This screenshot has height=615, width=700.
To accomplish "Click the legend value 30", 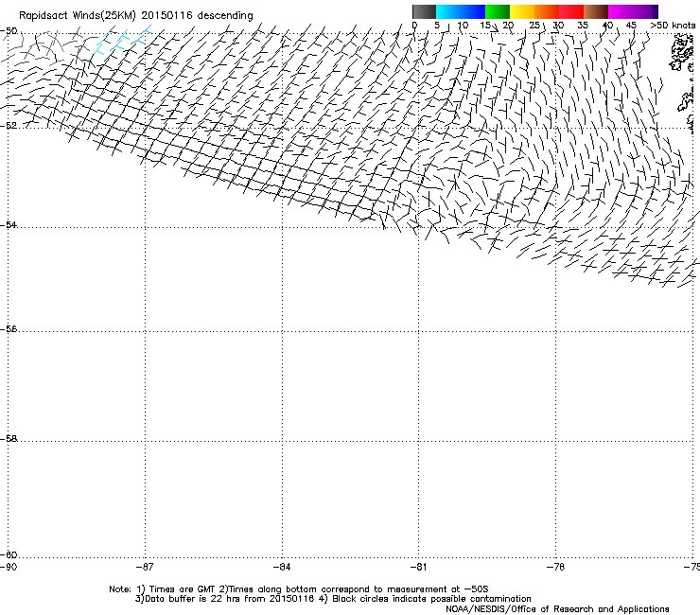I will coord(558,26).
